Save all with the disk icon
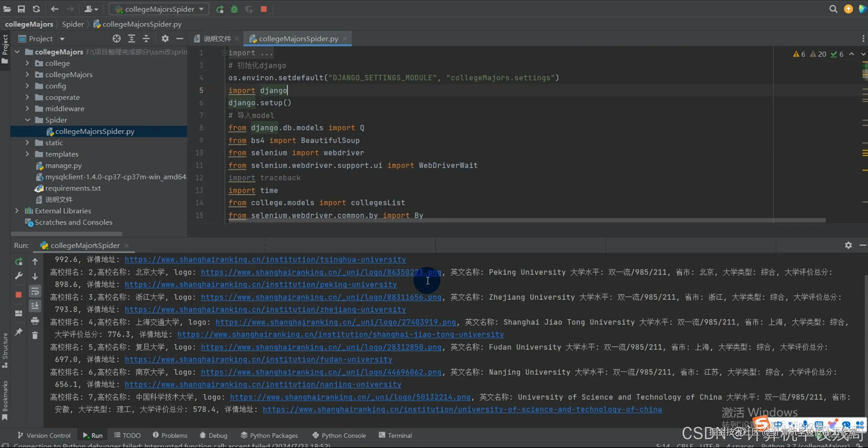Image resolution: width=868 pixels, height=448 pixels. pos(21,9)
